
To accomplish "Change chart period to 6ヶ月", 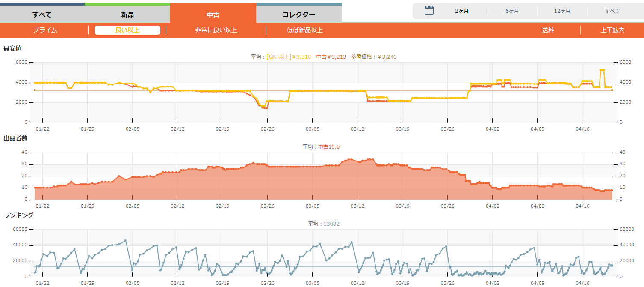I will click(512, 11).
